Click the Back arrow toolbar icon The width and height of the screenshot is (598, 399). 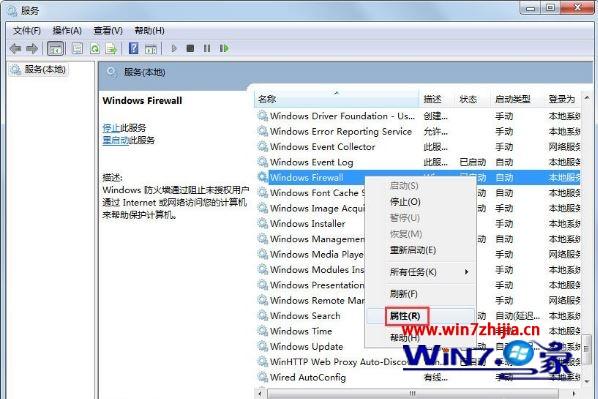click(15, 48)
